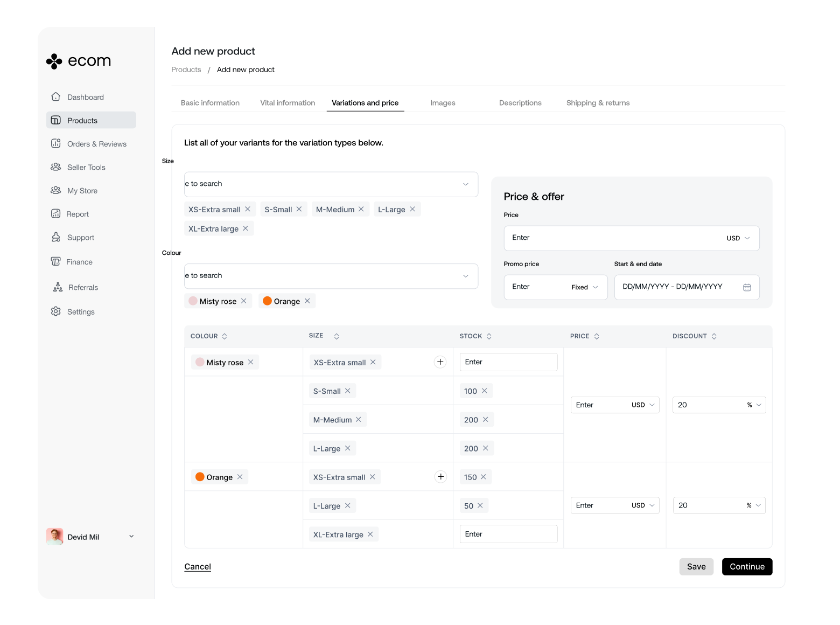
Task: Click plus icon beside Misty rose XS-Extra small
Action: pyautogui.click(x=440, y=362)
